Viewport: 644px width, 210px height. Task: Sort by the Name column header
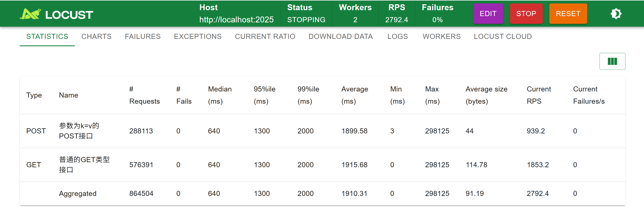pos(69,95)
